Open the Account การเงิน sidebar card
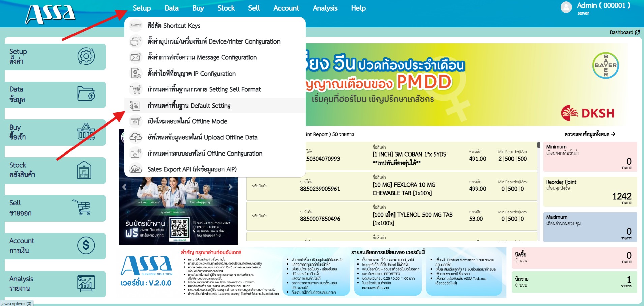Screen dimensions: 644x306 [55, 246]
